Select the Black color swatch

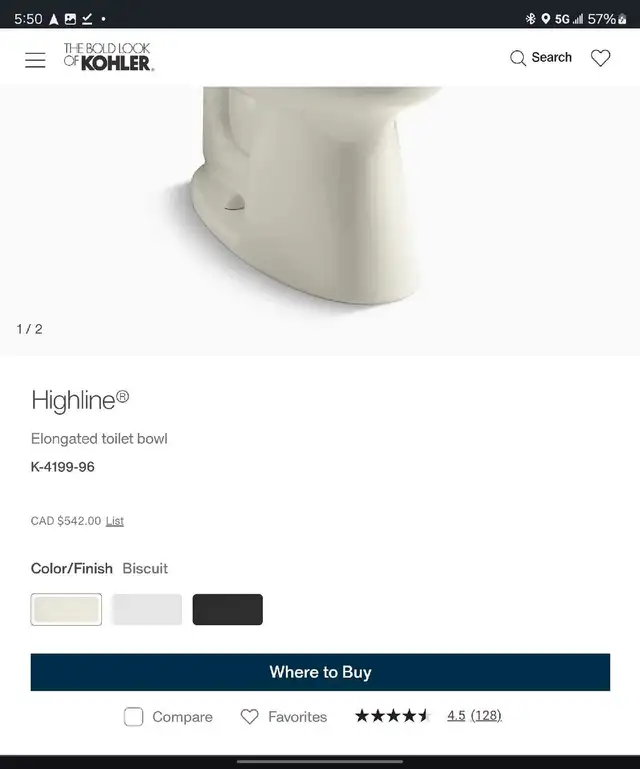click(228, 609)
